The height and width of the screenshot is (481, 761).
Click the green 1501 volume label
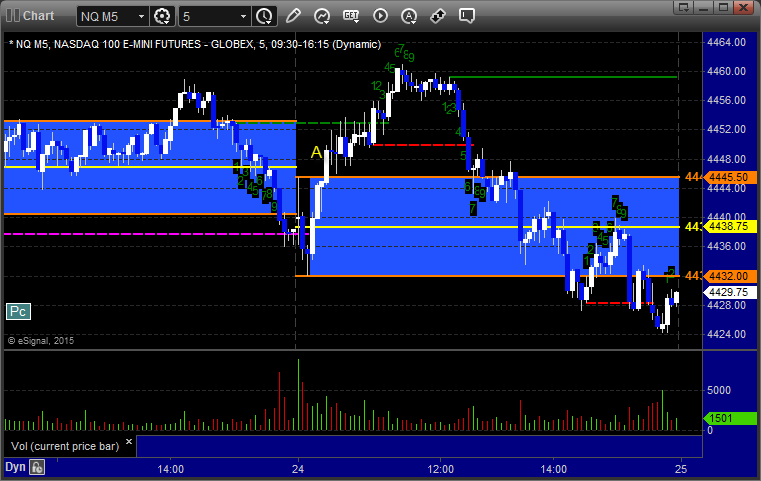tap(729, 418)
